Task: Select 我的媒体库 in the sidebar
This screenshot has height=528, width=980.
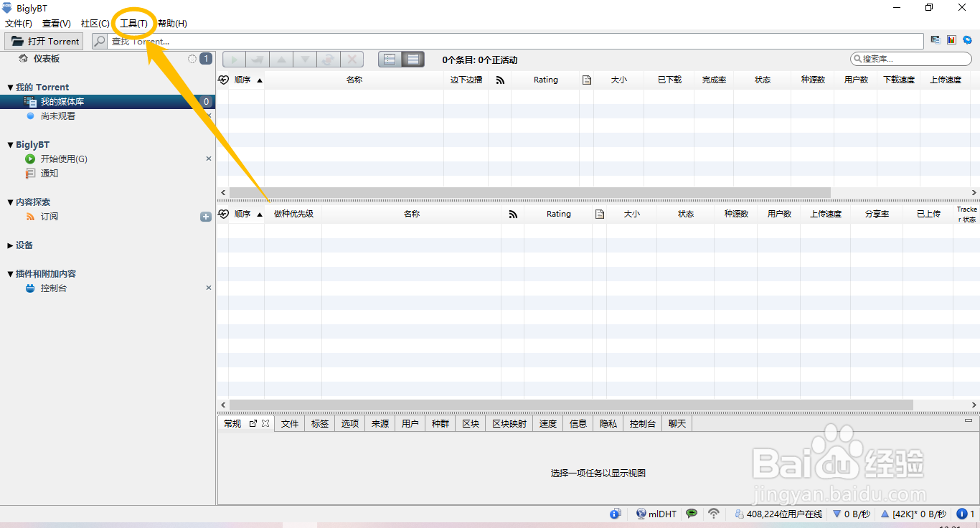Action: 62,102
